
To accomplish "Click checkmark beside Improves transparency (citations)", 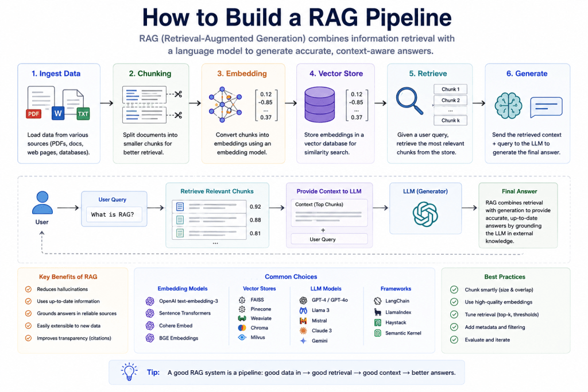I will [28, 338].
